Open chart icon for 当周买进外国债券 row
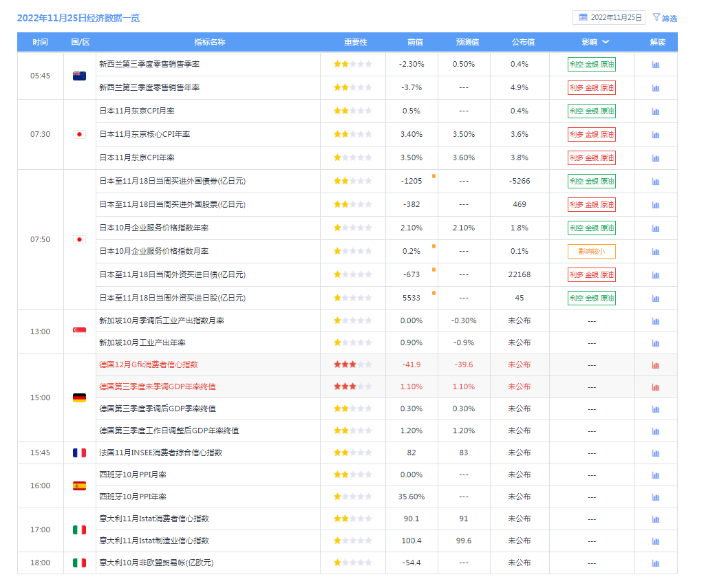Viewport: 706px width, 588px height. click(656, 182)
